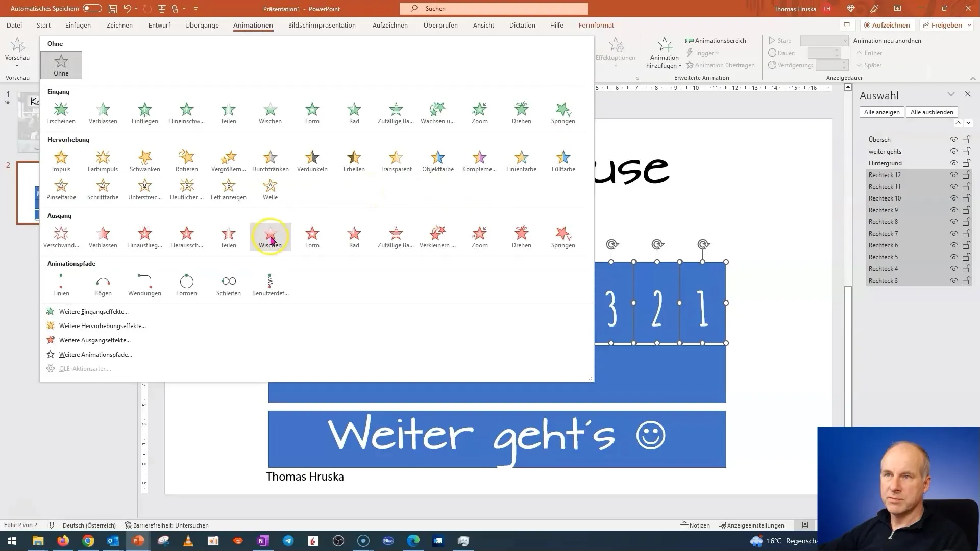Expand the Weitere Eingangseffekte option
The width and height of the screenshot is (980, 551).
click(93, 312)
